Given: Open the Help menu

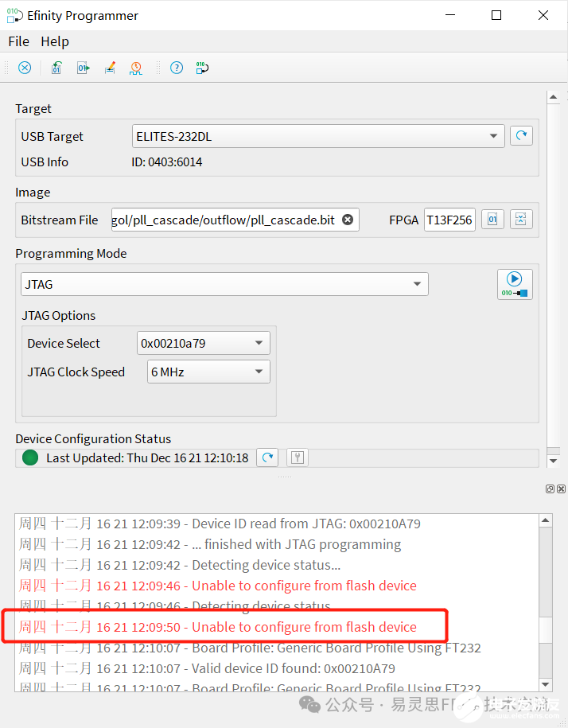Looking at the screenshot, I should (x=55, y=41).
